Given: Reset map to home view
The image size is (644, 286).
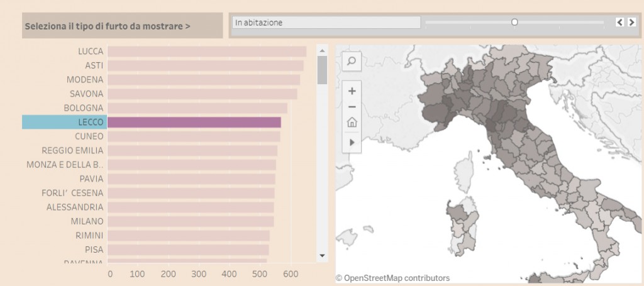Looking at the screenshot, I should [352, 122].
